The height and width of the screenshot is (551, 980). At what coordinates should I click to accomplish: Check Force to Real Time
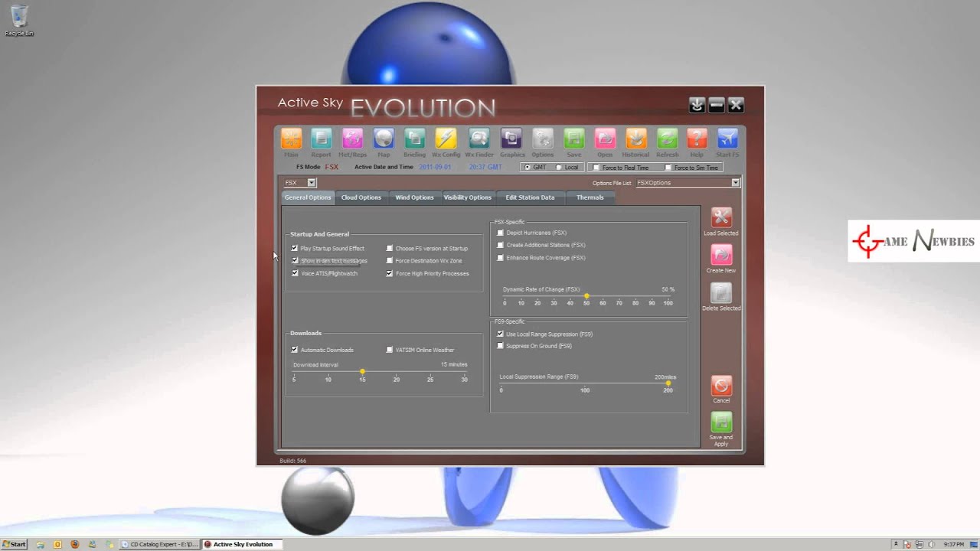(x=596, y=168)
